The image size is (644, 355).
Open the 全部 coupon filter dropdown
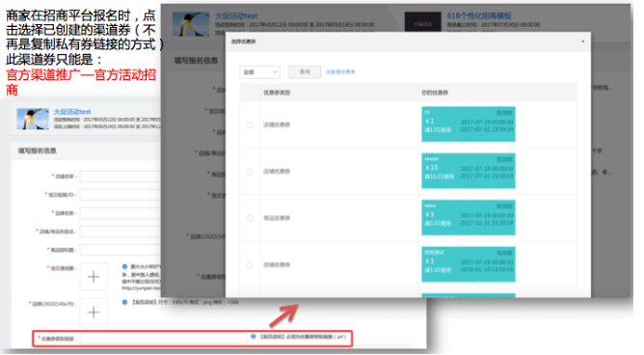click(259, 72)
